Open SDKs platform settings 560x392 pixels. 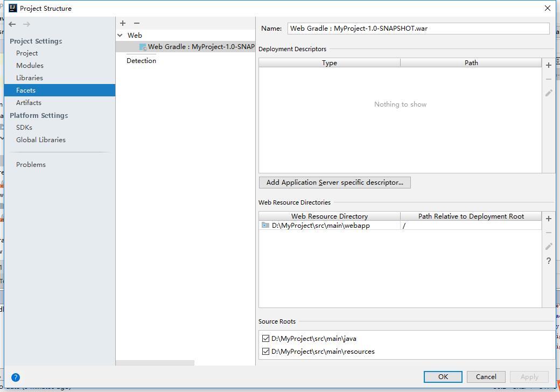click(x=24, y=128)
